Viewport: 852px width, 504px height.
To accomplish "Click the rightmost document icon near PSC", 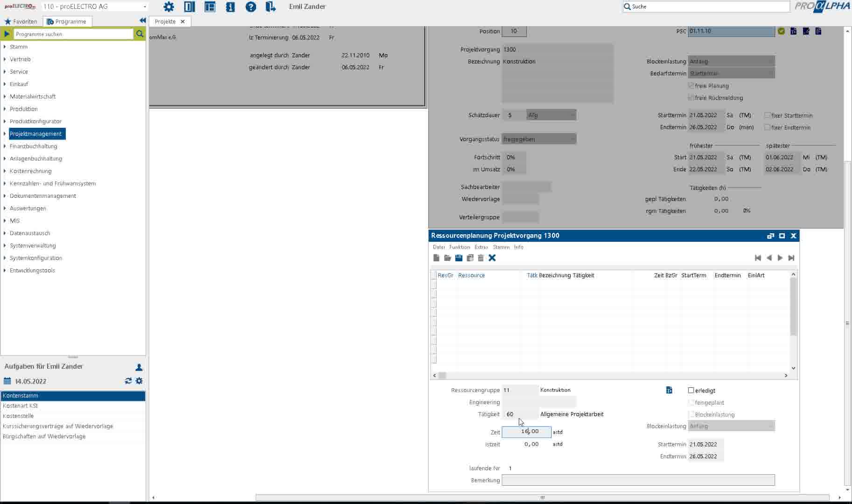I will [818, 31].
